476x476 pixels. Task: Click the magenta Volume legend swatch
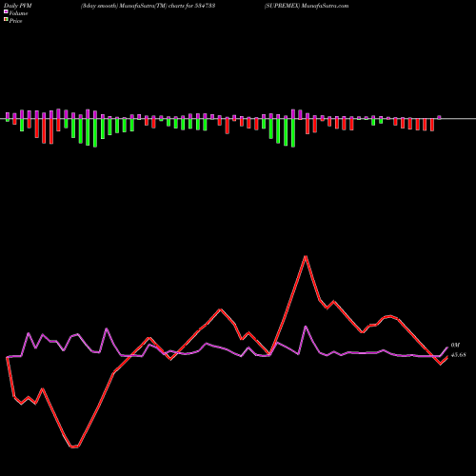6,12
